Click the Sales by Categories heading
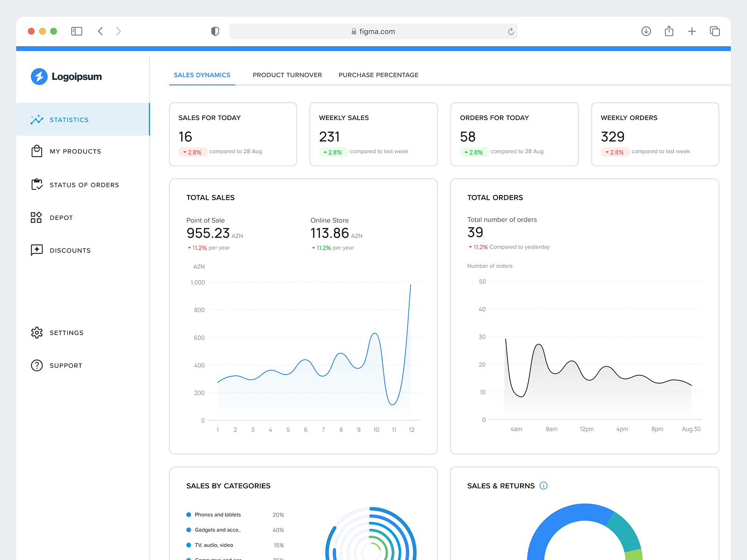 (x=228, y=486)
